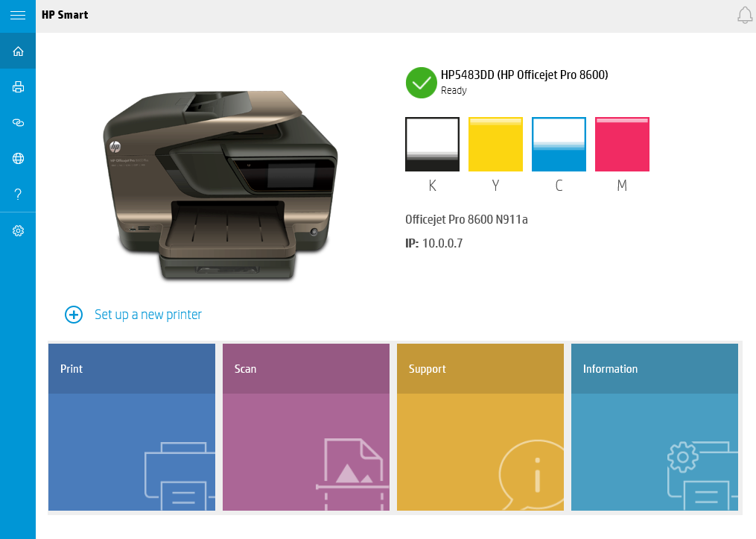Click Officejet Pro 8600 N911a model text
This screenshot has width=756, height=539.
(x=466, y=220)
